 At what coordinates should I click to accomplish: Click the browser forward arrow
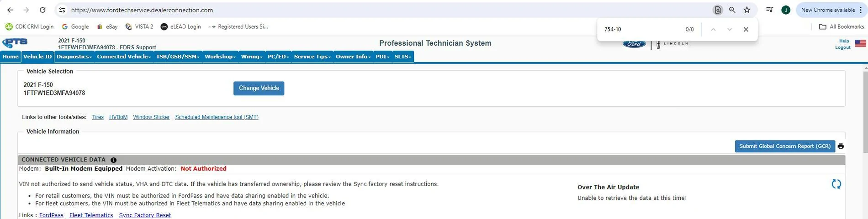[x=26, y=10]
